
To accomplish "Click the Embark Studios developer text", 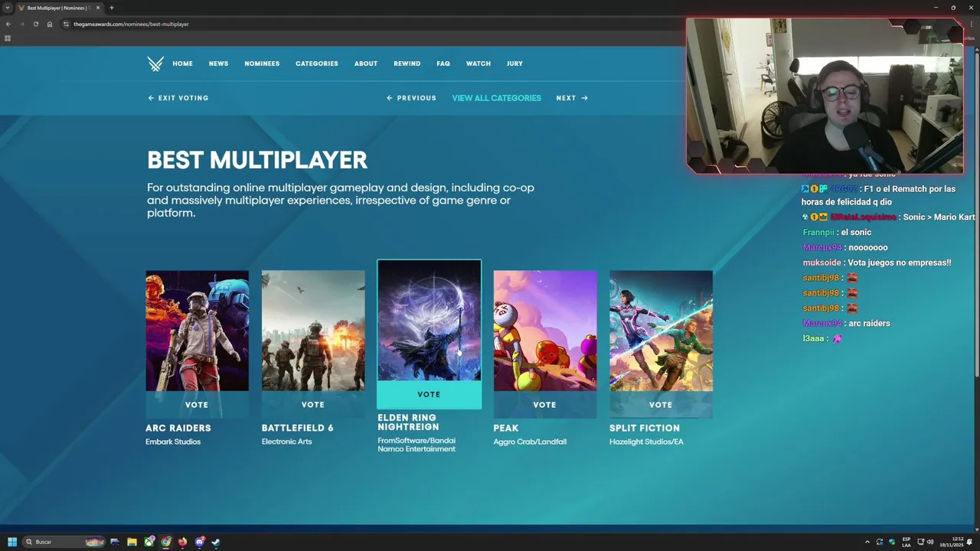I will point(173,442).
